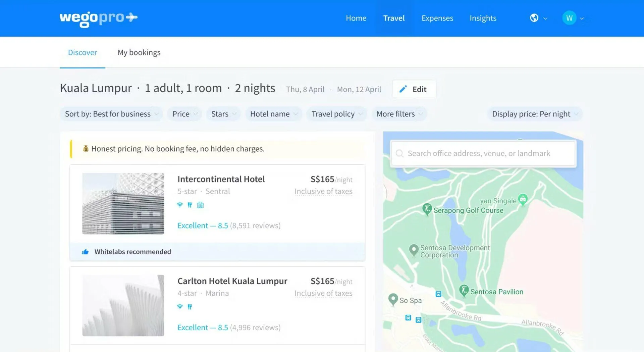
Task: Open the globe language selector
Action: pyautogui.click(x=534, y=18)
